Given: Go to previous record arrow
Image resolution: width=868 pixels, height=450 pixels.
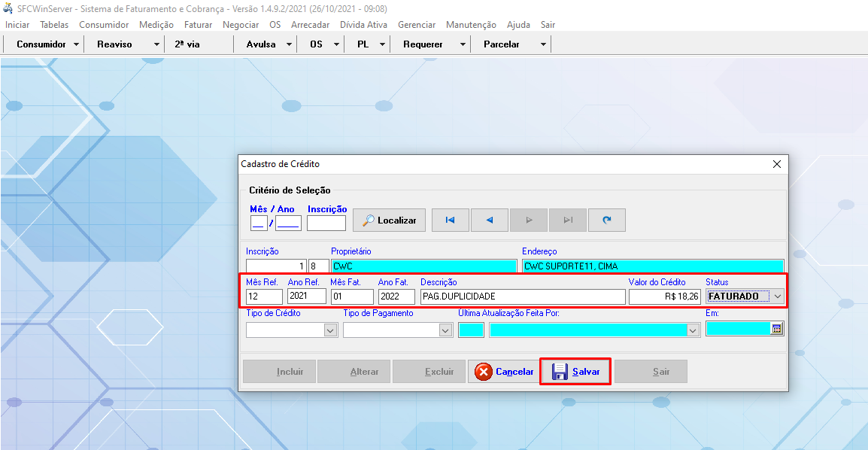Looking at the screenshot, I should click(x=490, y=220).
